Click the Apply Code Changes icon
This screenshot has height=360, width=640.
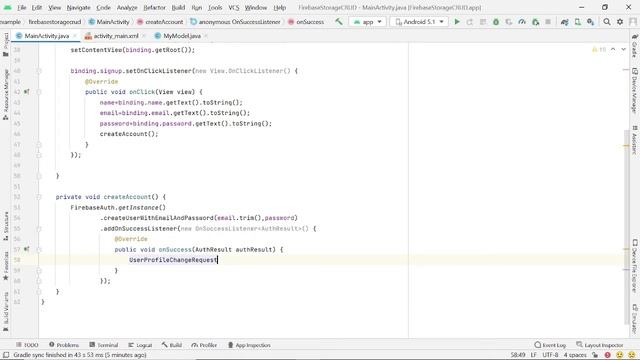click(x=483, y=22)
